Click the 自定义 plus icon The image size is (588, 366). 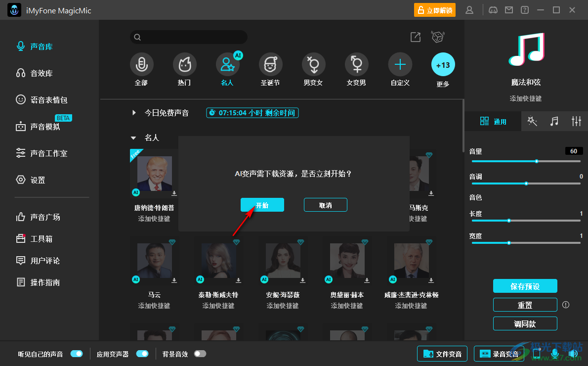[400, 65]
